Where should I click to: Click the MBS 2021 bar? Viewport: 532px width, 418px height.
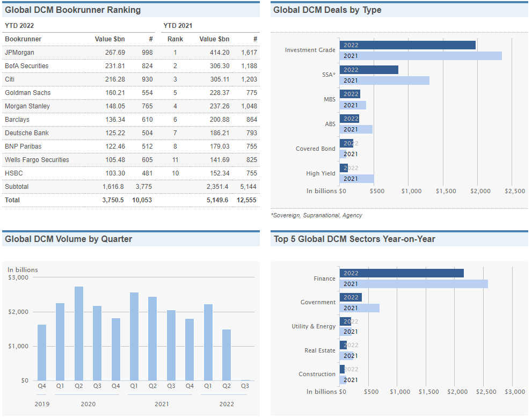click(x=353, y=105)
